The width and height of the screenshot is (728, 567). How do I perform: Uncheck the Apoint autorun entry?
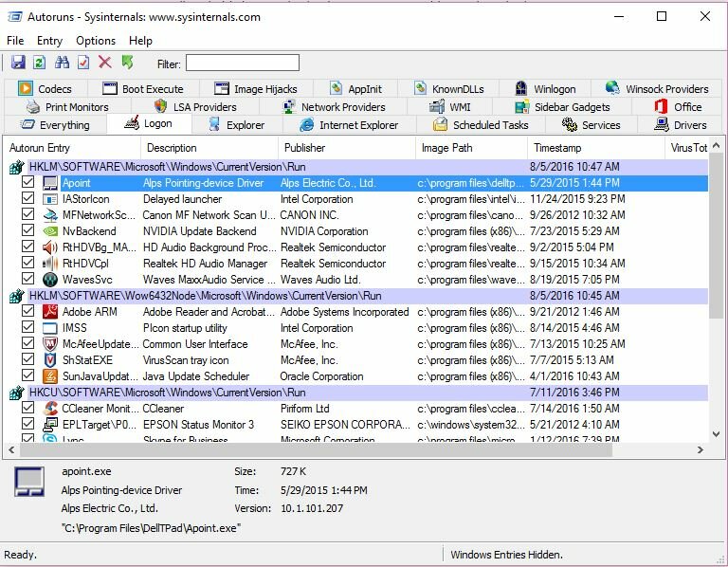27,181
